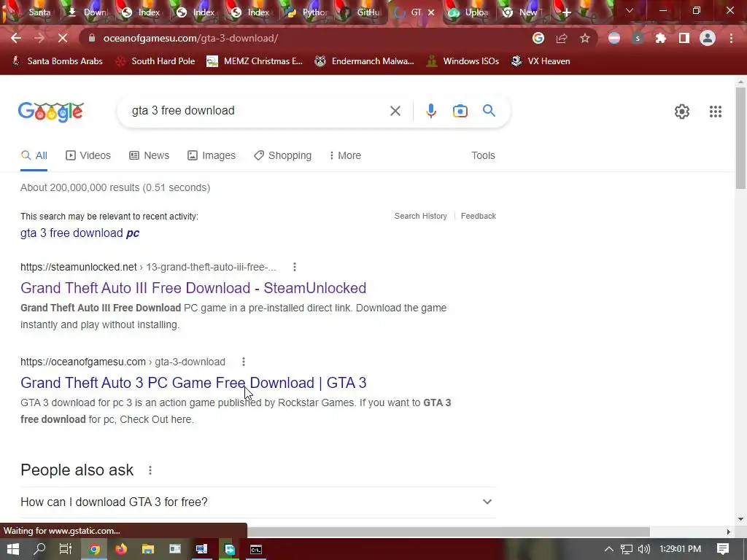Select the All results tab
Image resolution: width=747 pixels, height=560 pixels.
tap(34, 156)
